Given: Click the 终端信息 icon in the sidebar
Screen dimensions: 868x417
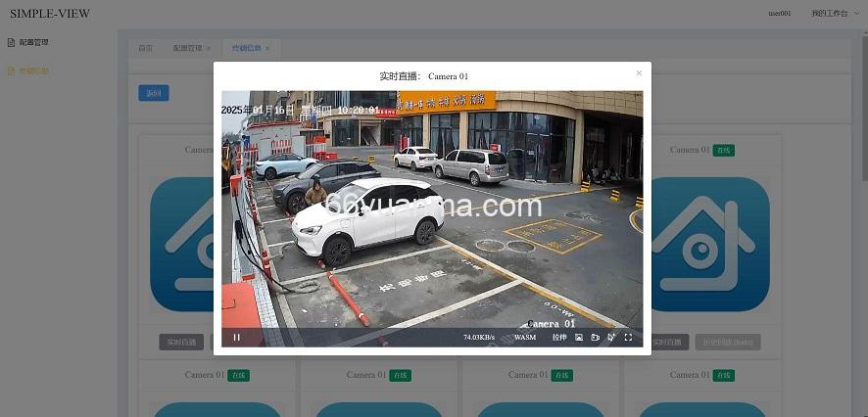Looking at the screenshot, I should tap(11, 70).
